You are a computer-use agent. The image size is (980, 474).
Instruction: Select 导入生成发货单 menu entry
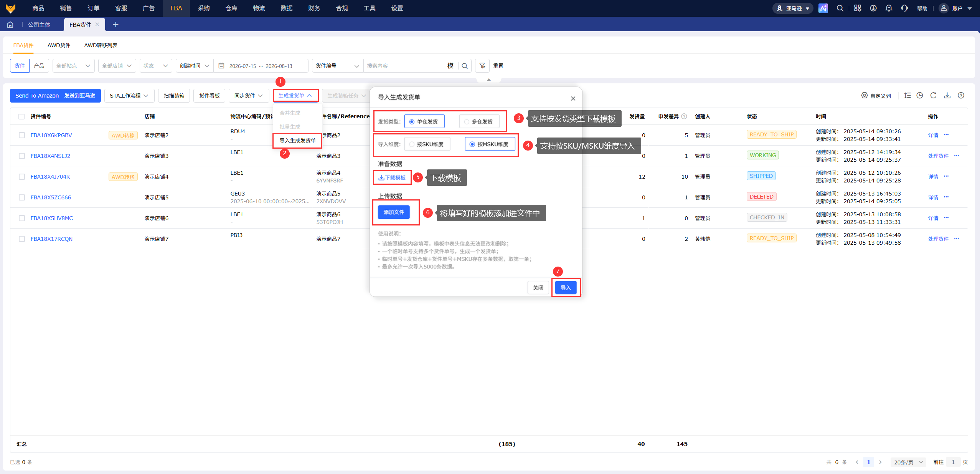pyautogui.click(x=297, y=141)
